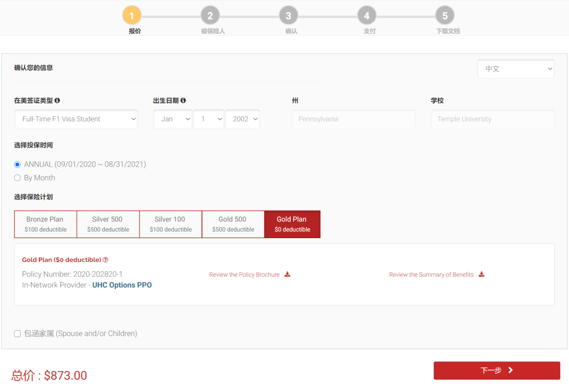569x392 pixels.
Task: Click the 被保险人 step label
Action: tap(213, 31)
